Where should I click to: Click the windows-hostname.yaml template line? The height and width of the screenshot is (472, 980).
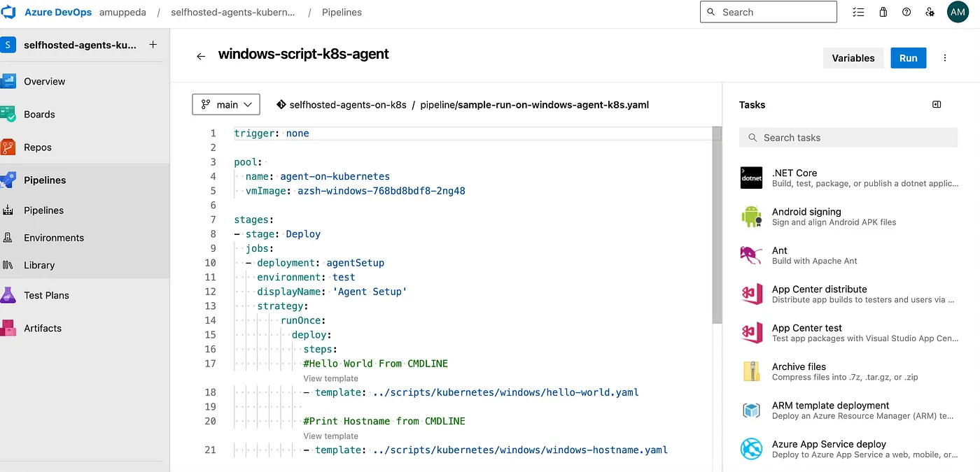pos(485,450)
